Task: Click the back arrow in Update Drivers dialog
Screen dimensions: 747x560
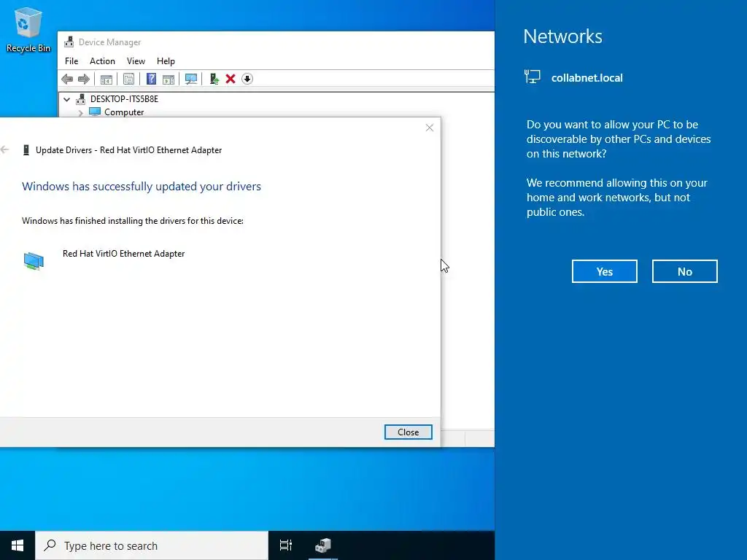Action: pyautogui.click(x=5, y=150)
